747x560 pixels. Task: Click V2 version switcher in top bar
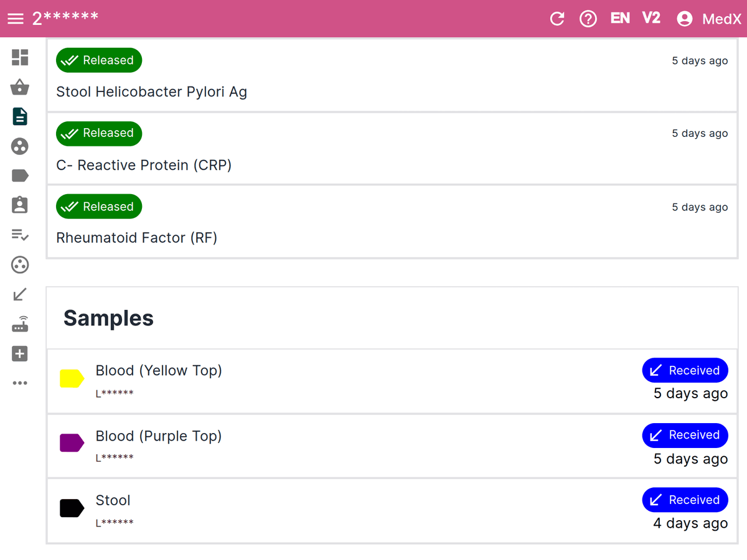[651, 19]
